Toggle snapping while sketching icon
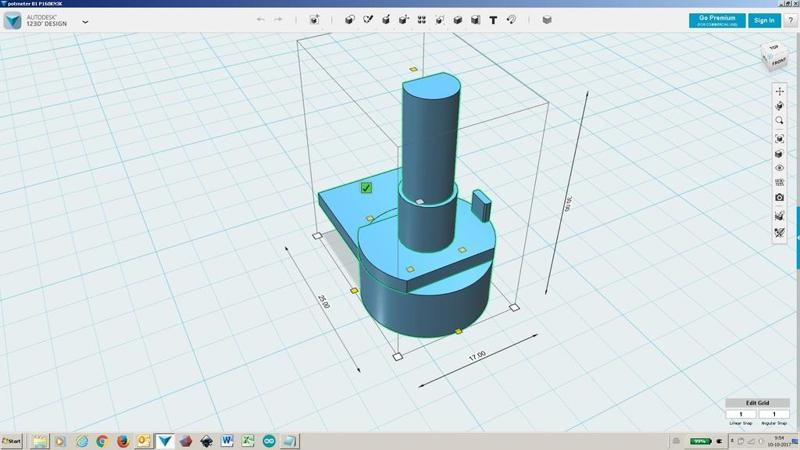The height and width of the screenshot is (450, 800). 779,216
